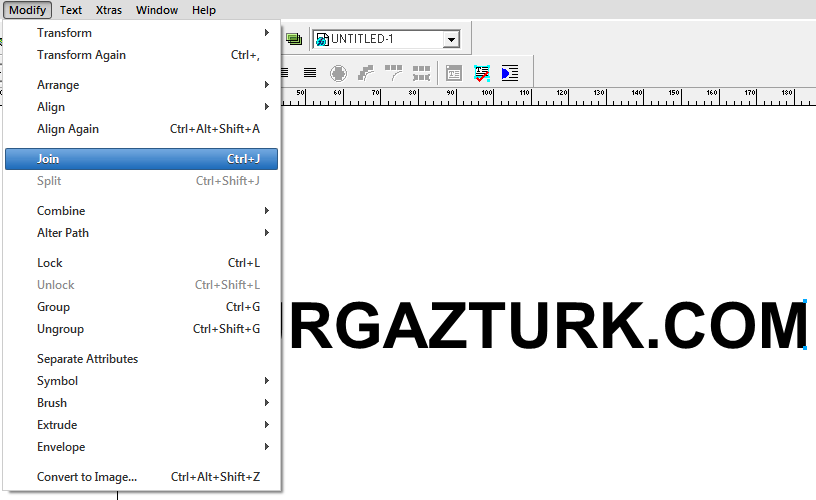Expand the Alter Path submenu
Screen dimensions: 816x500
click(142, 233)
